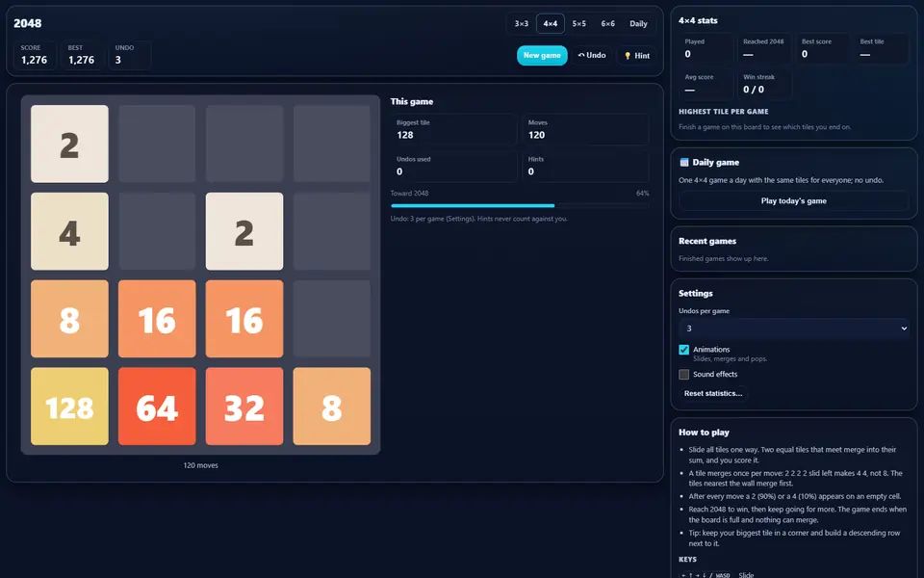Start a new game
Screen dimensions: 924x578
tap(542, 56)
